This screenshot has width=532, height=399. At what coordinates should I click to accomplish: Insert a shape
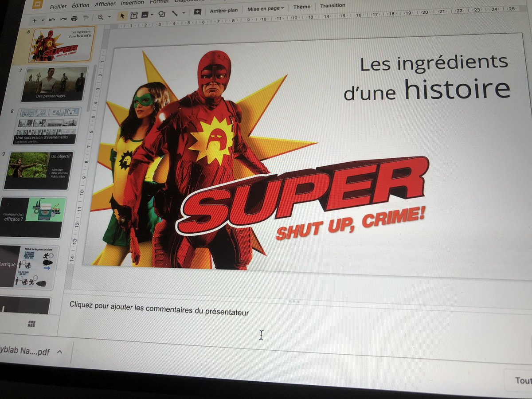tap(162, 14)
